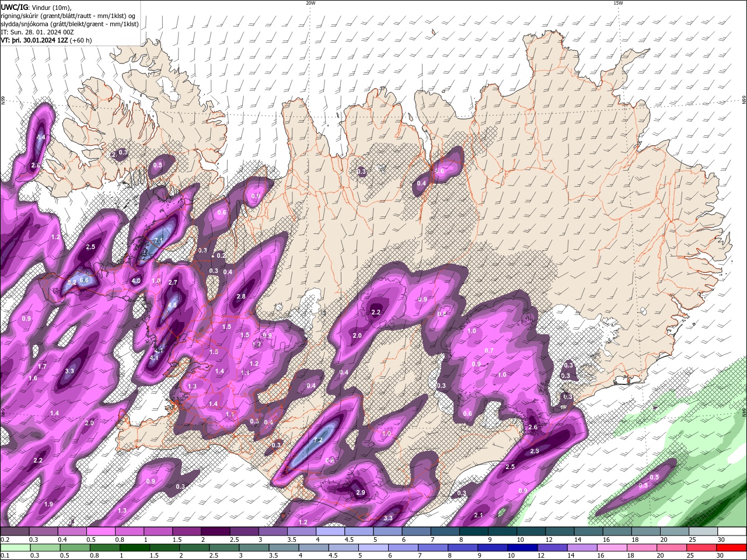The height and width of the screenshot is (560, 747).
Task: Click the 15W longitude label at the top
Action: coord(618,3)
